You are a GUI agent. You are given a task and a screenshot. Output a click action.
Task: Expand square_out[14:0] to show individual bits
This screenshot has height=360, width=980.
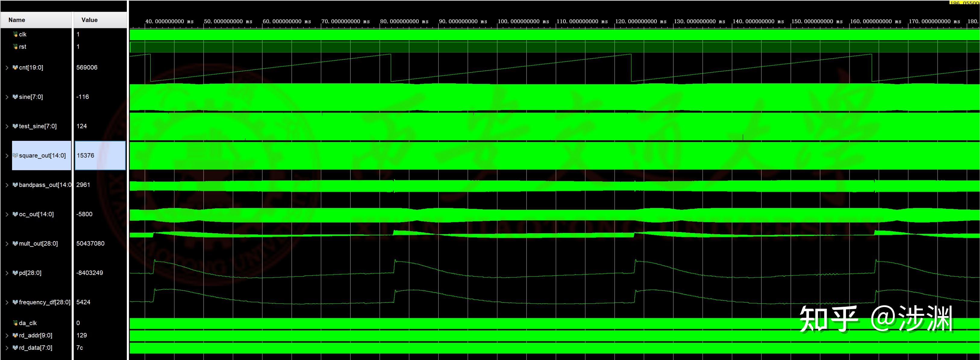pyautogui.click(x=6, y=155)
